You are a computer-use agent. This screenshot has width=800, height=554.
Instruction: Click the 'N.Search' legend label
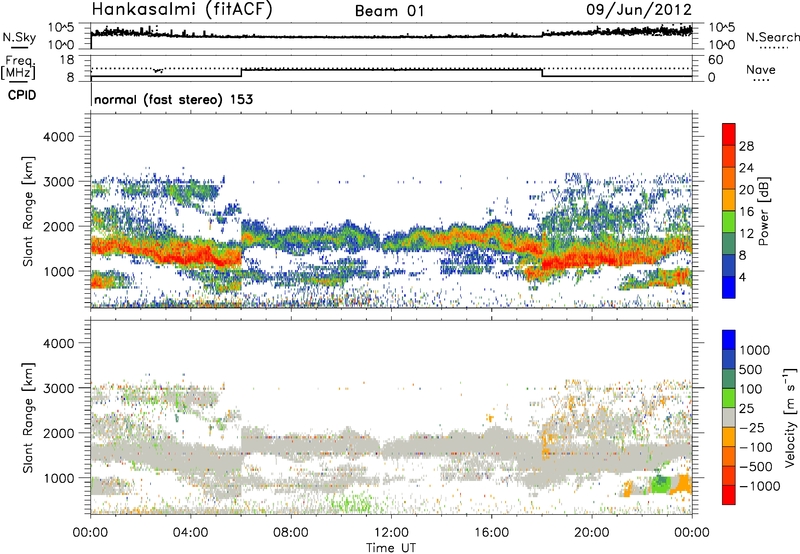click(772, 37)
